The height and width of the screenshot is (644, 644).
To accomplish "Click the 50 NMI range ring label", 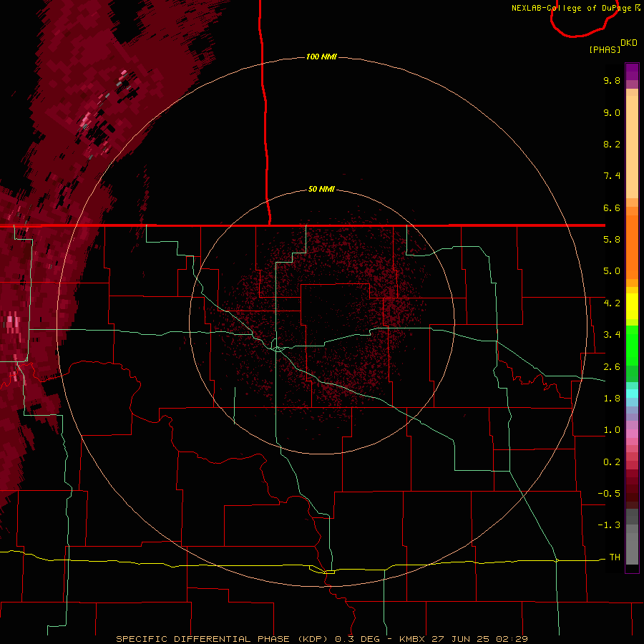I will [x=321, y=189].
